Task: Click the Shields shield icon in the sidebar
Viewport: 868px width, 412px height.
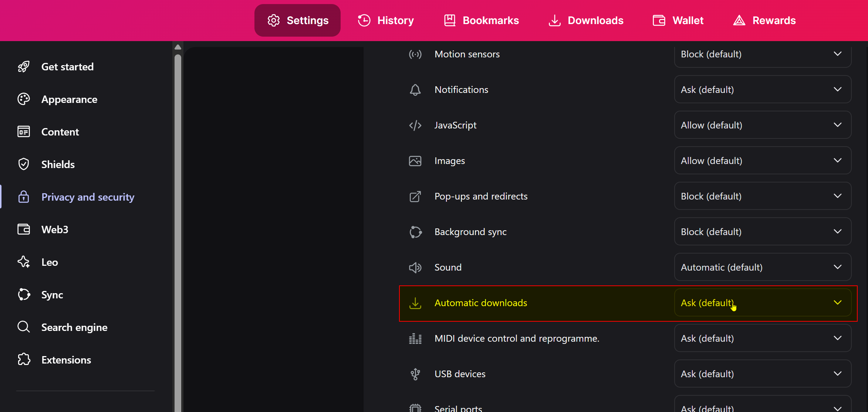Action: pyautogui.click(x=24, y=164)
